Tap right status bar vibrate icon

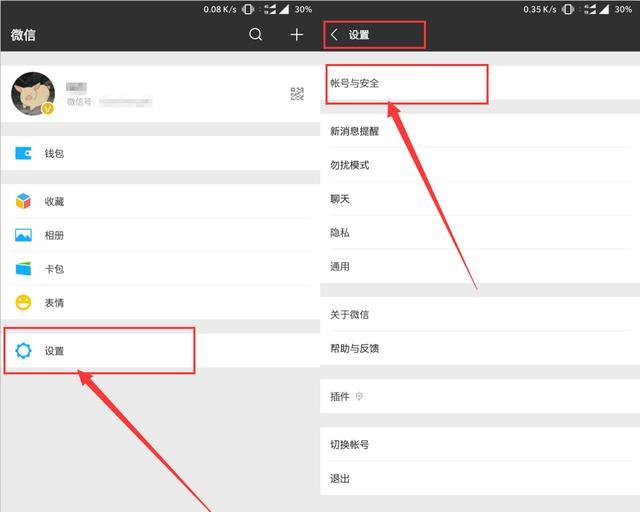pos(568,9)
